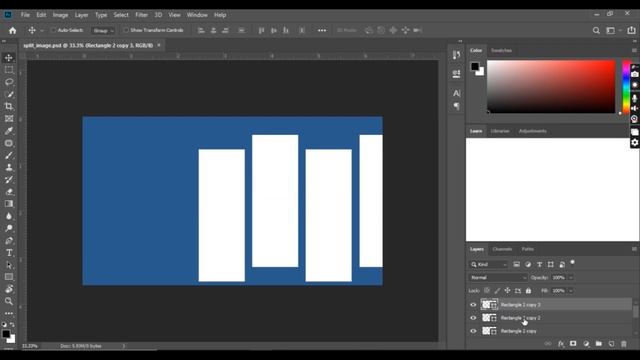Create new fill or adjustment layer
The image size is (640, 360).
tap(586, 344)
